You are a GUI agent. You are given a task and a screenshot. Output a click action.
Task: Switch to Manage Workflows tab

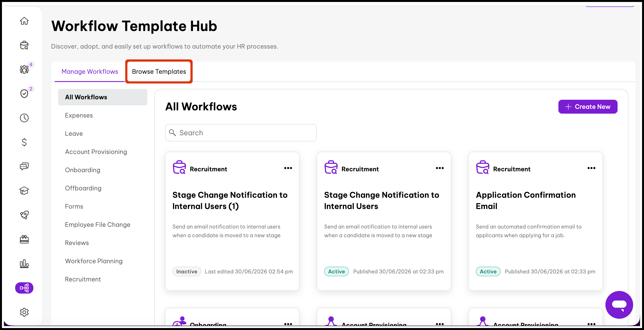(89, 72)
